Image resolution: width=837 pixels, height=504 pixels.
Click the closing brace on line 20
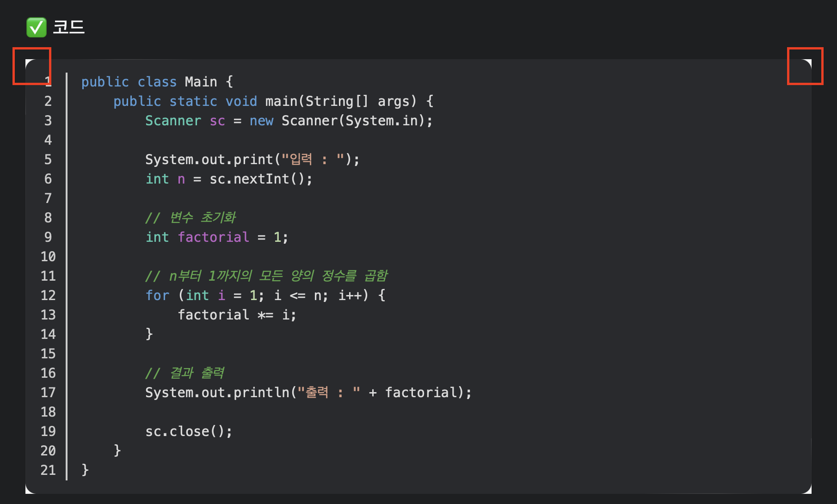[x=117, y=450]
